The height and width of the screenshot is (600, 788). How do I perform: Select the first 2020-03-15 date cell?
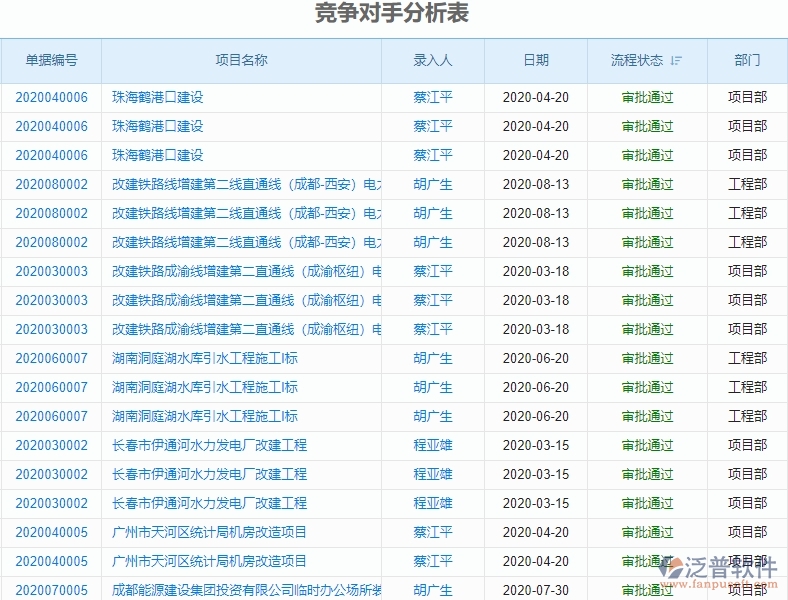coord(536,445)
